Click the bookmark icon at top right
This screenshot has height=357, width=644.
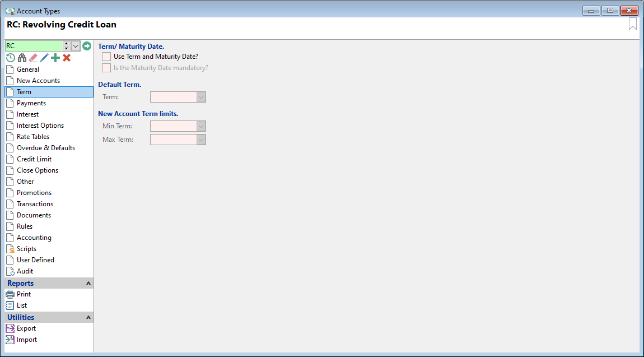click(x=632, y=24)
